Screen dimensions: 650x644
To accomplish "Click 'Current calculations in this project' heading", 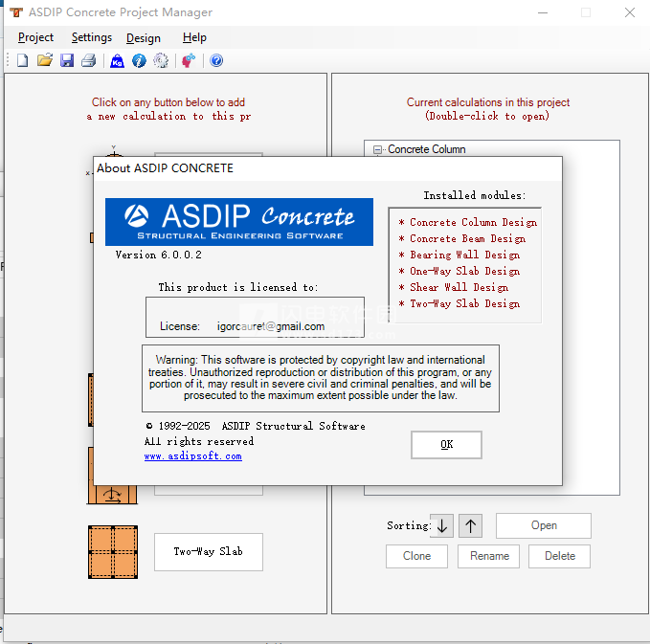I will [x=488, y=102].
